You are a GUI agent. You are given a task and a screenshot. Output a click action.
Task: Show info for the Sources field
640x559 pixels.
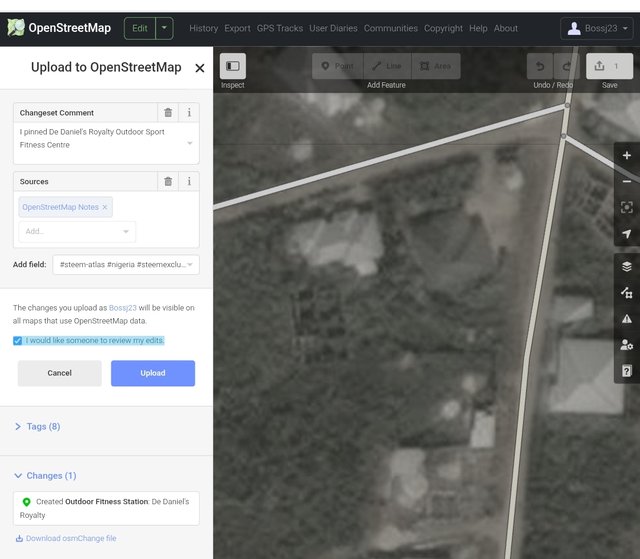tap(189, 182)
